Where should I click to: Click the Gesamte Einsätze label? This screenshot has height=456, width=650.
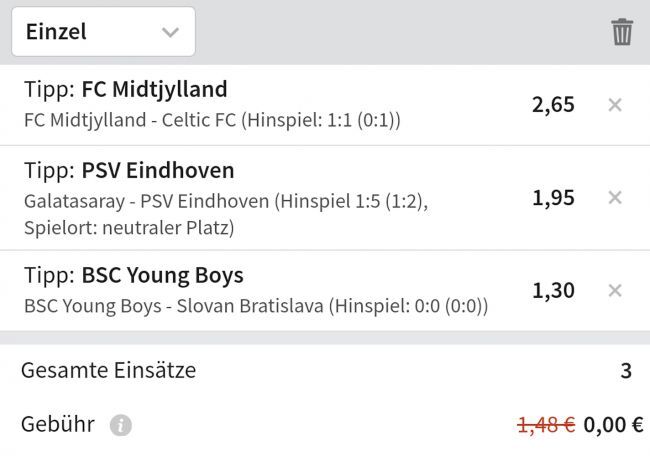coord(108,370)
